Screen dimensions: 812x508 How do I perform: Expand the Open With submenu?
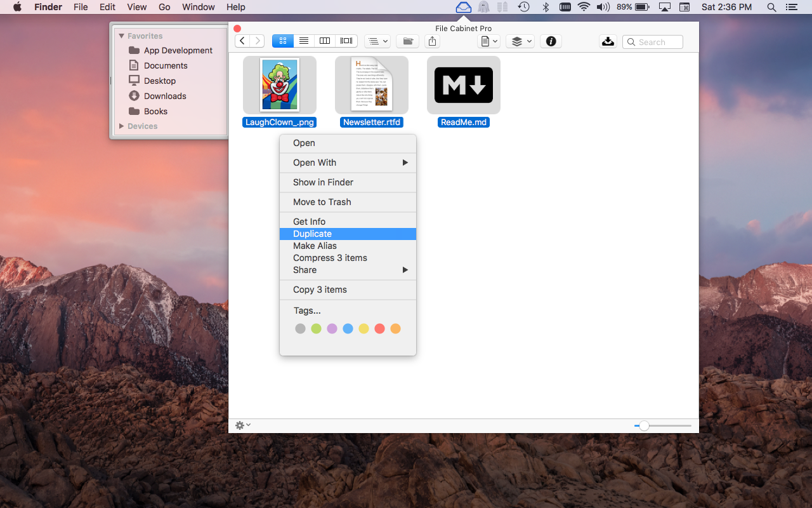(x=348, y=163)
